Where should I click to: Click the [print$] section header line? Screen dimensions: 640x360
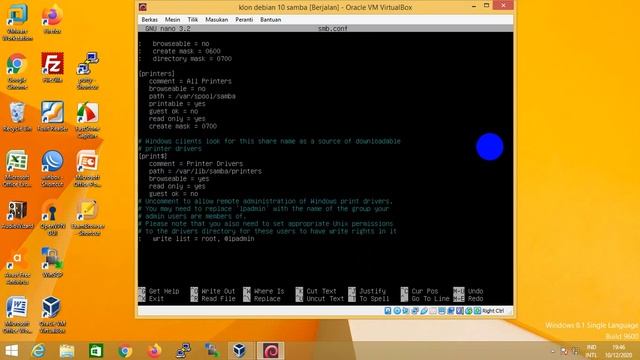(x=153, y=156)
